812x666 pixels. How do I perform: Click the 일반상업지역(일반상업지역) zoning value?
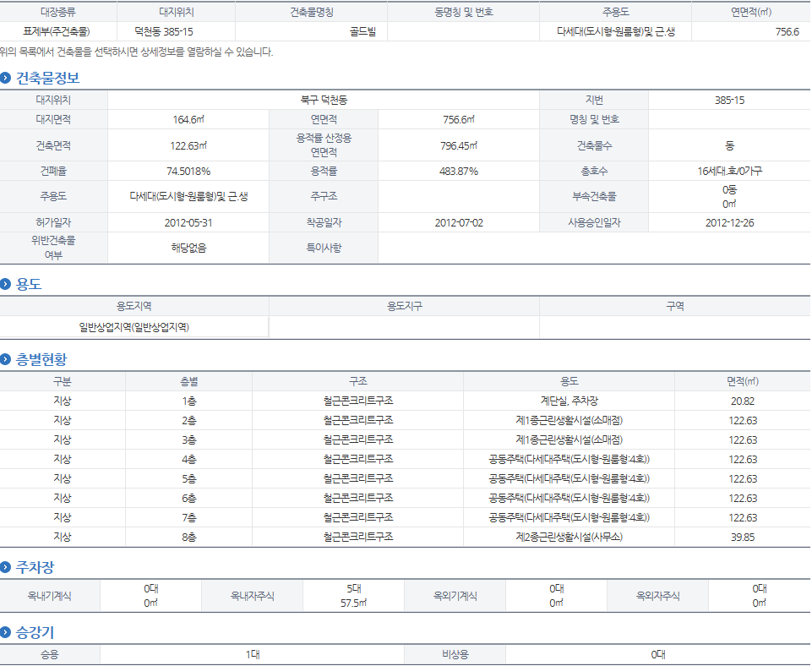134,327
